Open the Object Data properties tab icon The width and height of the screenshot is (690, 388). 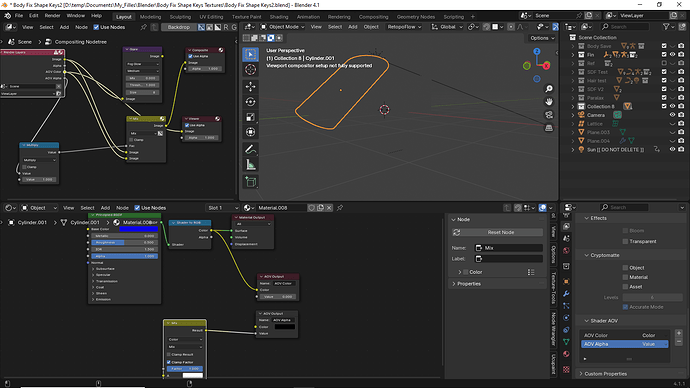(x=566, y=341)
